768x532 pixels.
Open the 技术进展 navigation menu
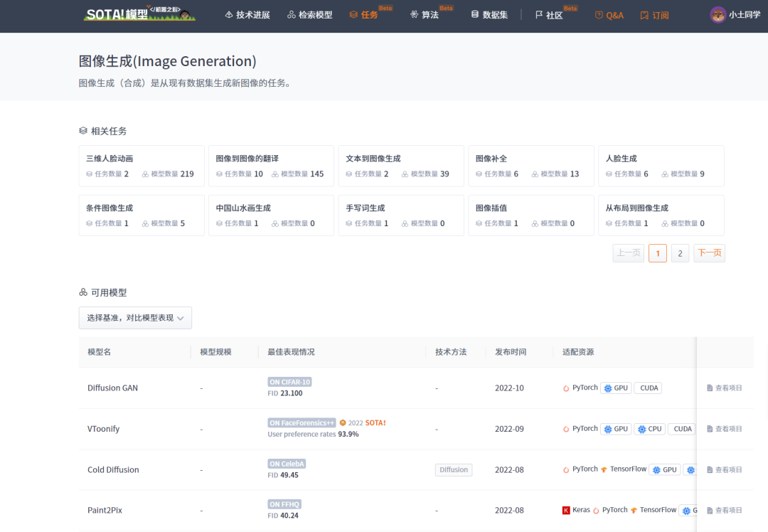[x=247, y=14]
